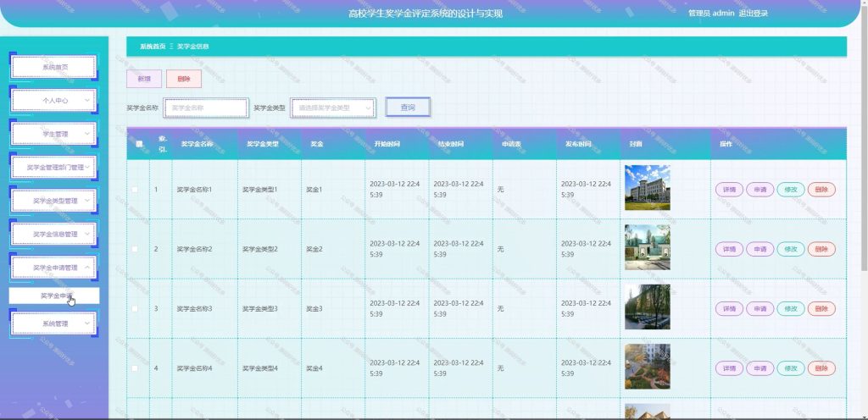Click 申请 for 奖学金名称4
Viewport: 868px width, 420px height.
click(760, 368)
